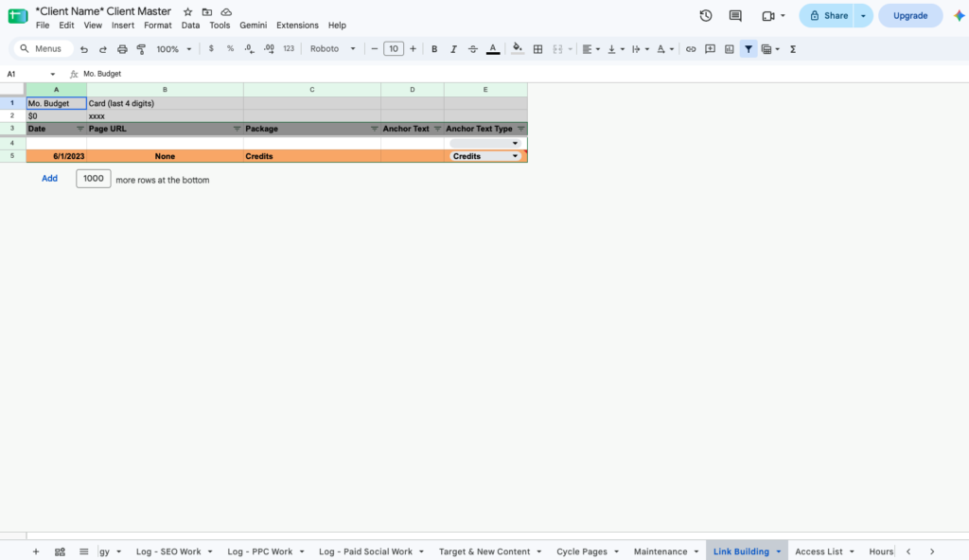Click the Gemini sparkle icon
Image resolution: width=969 pixels, height=560 pixels.
960,16
